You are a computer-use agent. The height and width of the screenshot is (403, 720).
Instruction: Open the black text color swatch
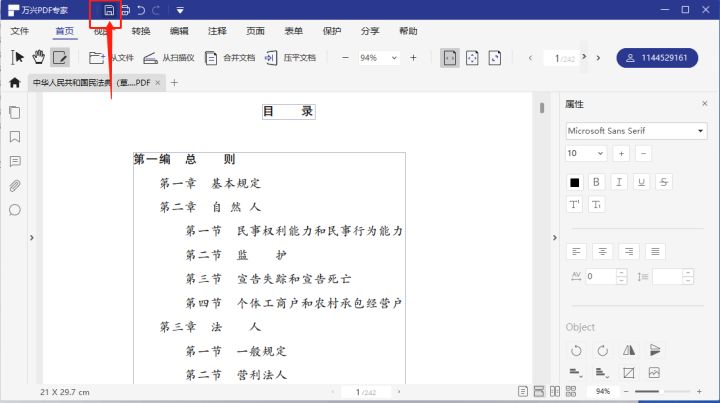(574, 183)
